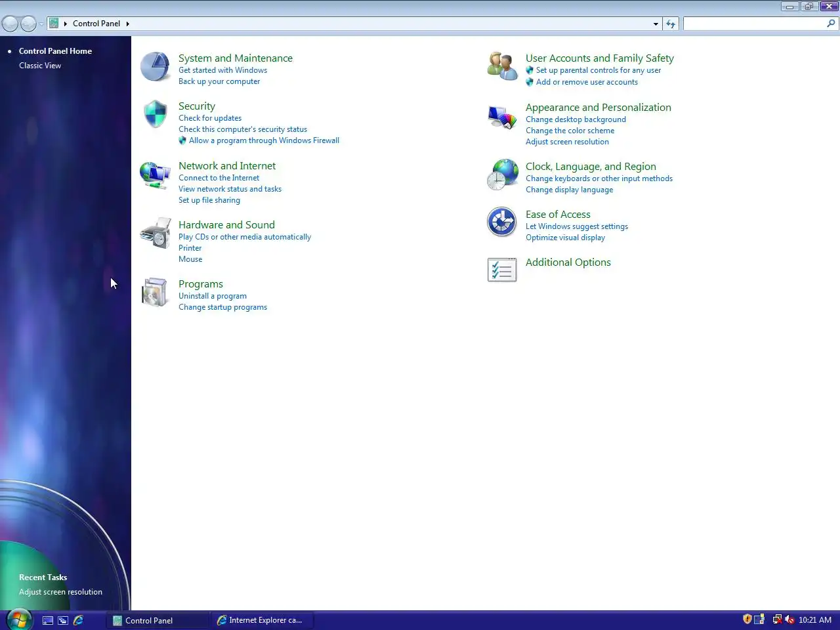Open the Printer link
The image size is (840, 630).
[x=190, y=248]
